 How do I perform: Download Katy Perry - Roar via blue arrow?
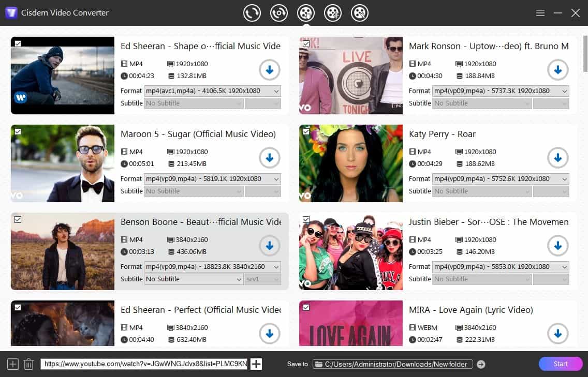[558, 158]
